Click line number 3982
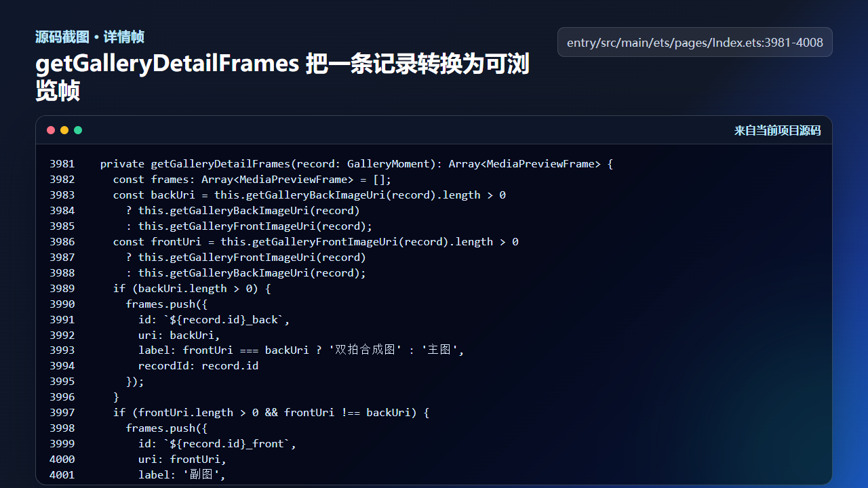This screenshot has height=488, width=868. [62, 180]
